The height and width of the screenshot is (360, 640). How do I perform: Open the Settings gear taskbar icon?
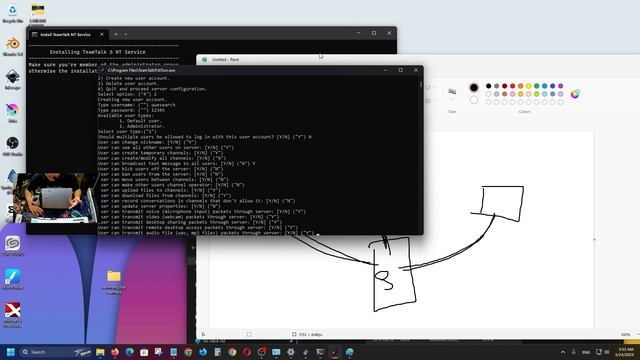pos(291,352)
